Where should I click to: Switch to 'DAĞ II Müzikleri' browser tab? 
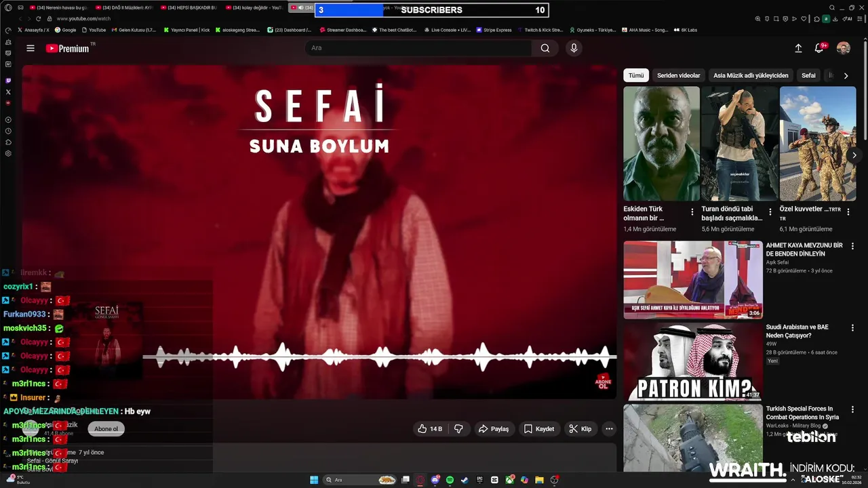point(123,7)
